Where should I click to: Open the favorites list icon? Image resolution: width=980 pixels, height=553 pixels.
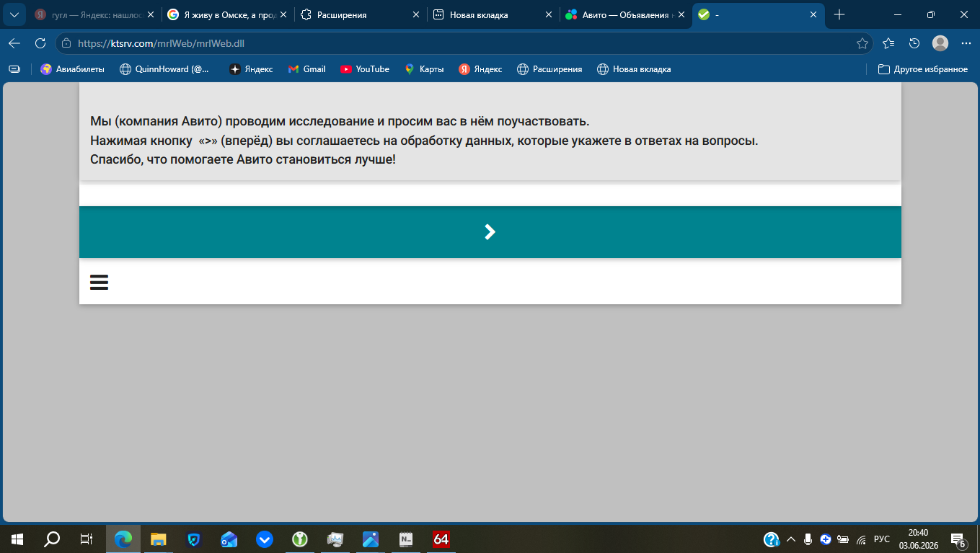pos(888,43)
